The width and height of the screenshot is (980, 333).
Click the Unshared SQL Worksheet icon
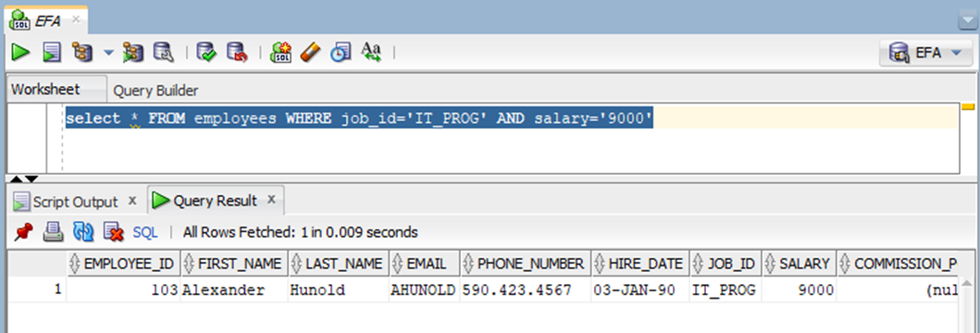(280, 53)
